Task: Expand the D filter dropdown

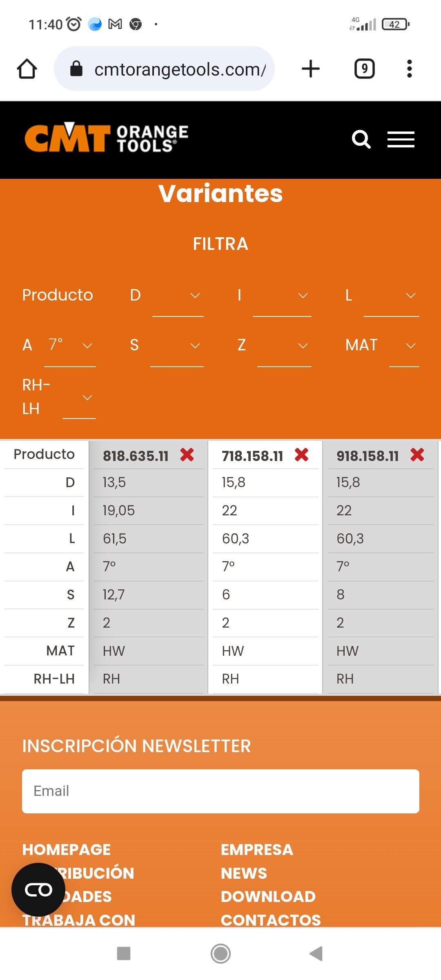Action: [x=178, y=296]
